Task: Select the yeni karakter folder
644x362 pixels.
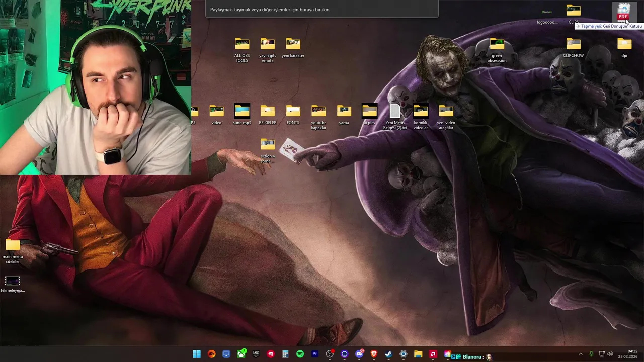Action: pos(293,48)
